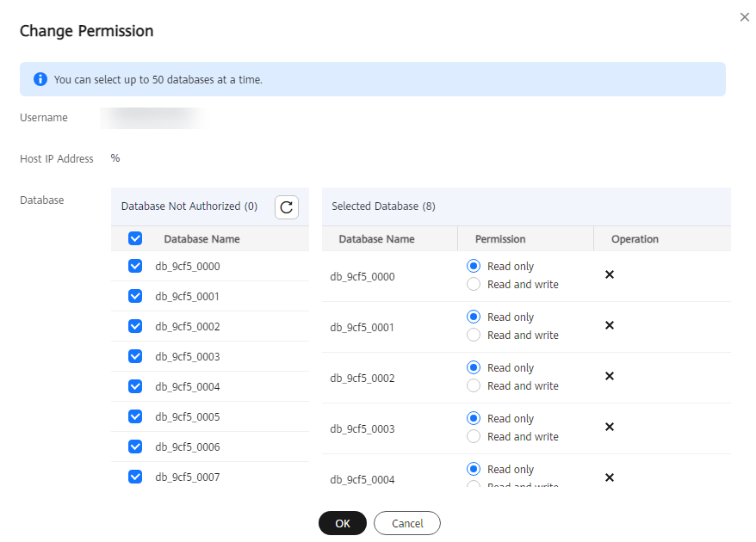Click the Operation column header
Image resolution: width=756 pixels, height=542 pixels.
[635, 239]
